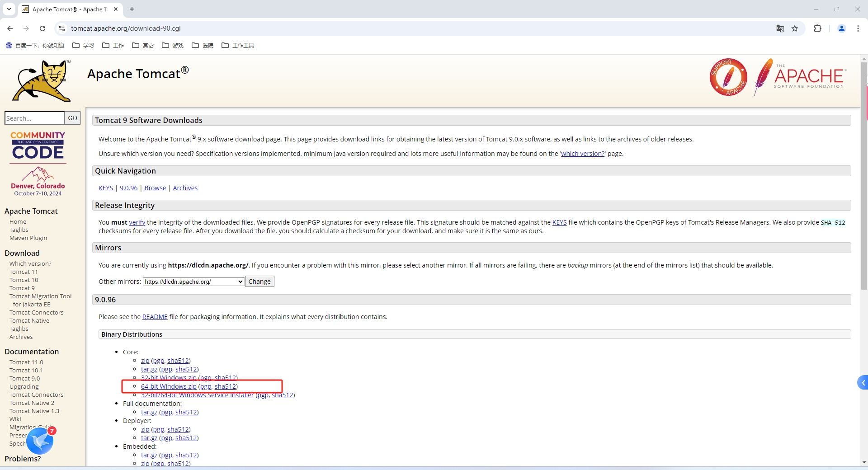The width and height of the screenshot is (868, 470).
Task: Open the 工作工具 bookmark folder
Action: click(x=238, y=45)
